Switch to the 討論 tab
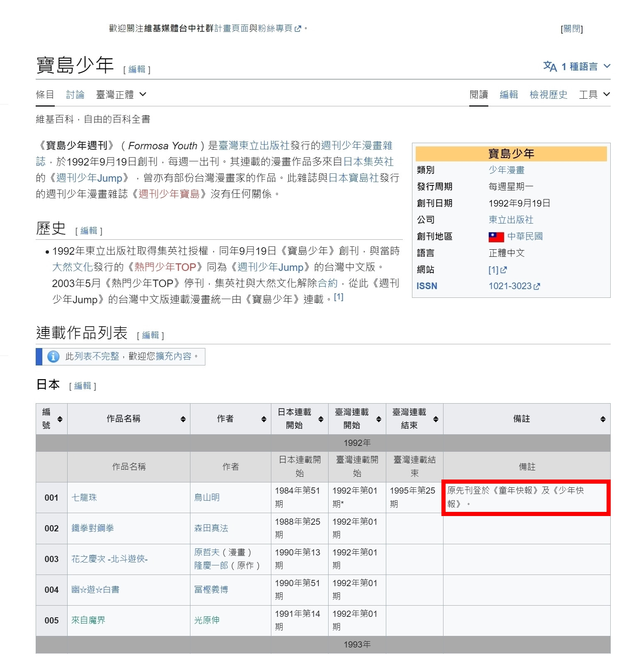Image resolution: width=641 pixels, height=672 pixels. (x=75, y=95)
